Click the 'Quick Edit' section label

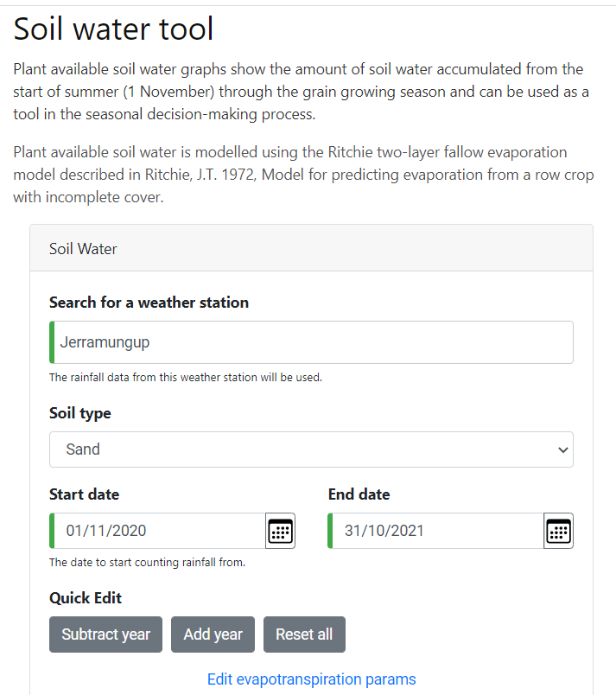[86, 598]
